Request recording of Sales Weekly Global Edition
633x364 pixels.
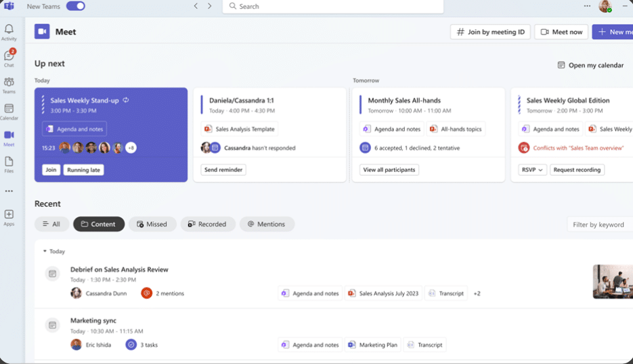pyautogui.click(x=577, y=170)
